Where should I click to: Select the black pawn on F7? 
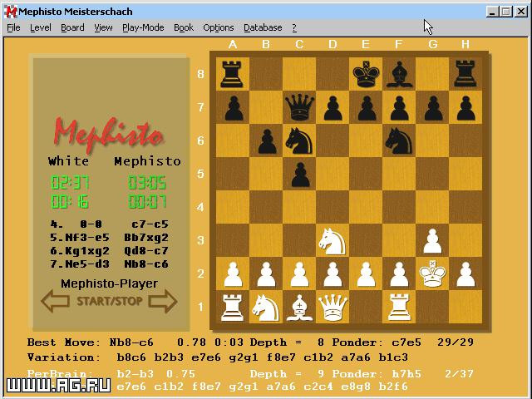[400, 109]
